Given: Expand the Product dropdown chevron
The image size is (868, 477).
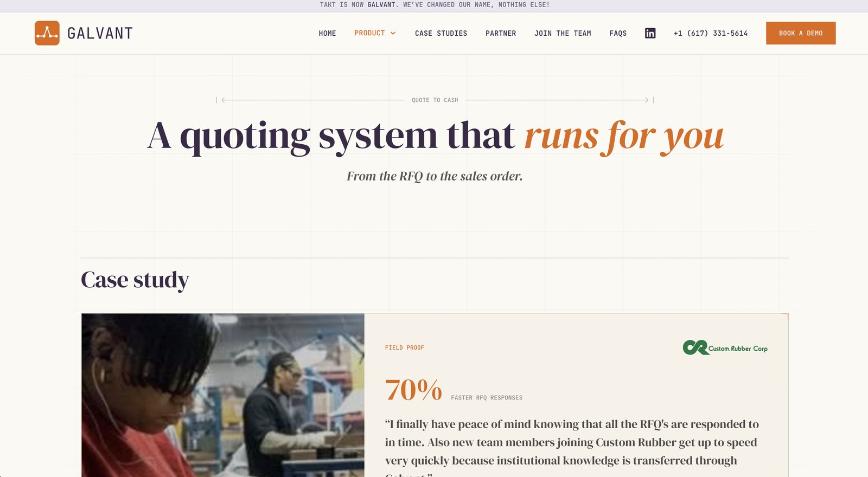Looking at the screenshot, I should click(x=393, y=33).
